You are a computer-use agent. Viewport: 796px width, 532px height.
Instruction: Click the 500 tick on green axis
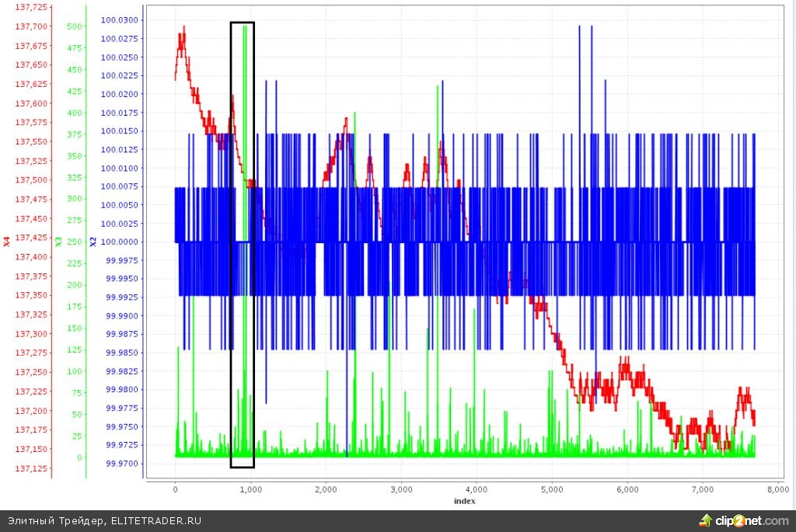tap(74, 26)
